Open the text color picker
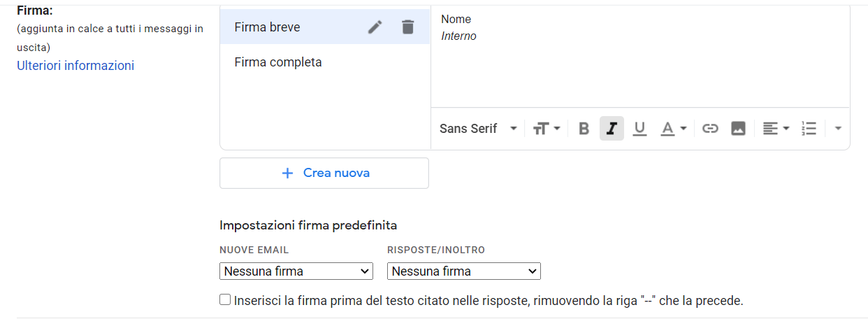This screenshot has width=868, height=319. point(674,129)
